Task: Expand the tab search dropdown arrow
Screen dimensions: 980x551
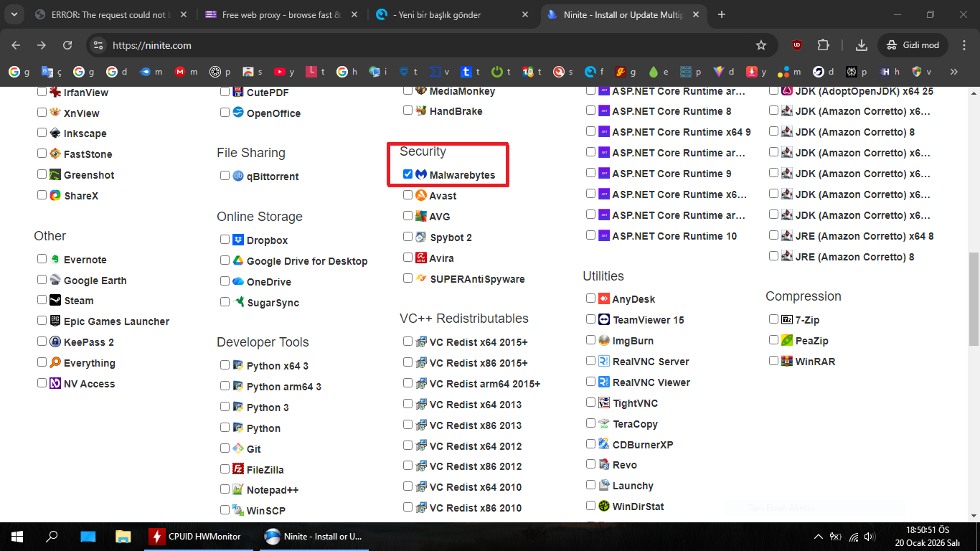Action: point(14,14)
